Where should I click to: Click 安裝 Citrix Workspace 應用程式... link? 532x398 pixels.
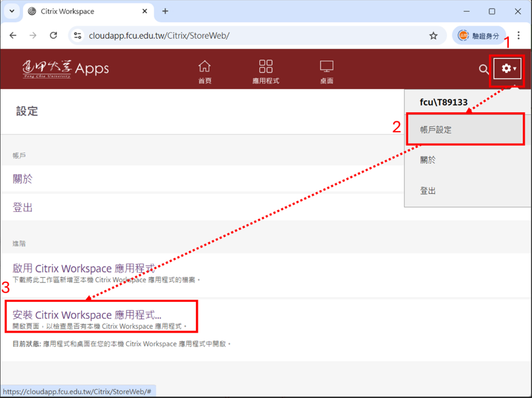pyautogui.click(x=87, y=315)
